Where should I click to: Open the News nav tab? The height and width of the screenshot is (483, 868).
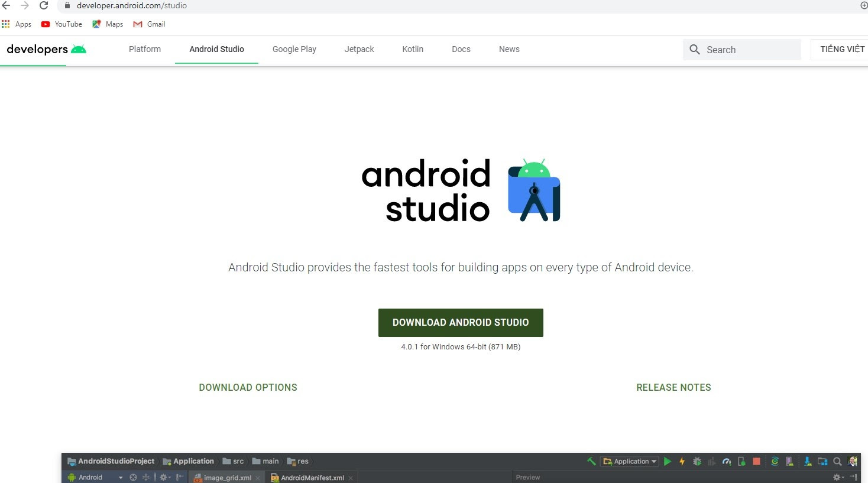[509, 49]
